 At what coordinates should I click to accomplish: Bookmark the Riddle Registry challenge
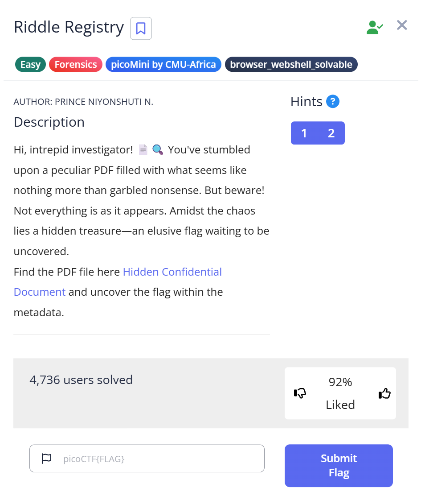[x=141, y=29]
